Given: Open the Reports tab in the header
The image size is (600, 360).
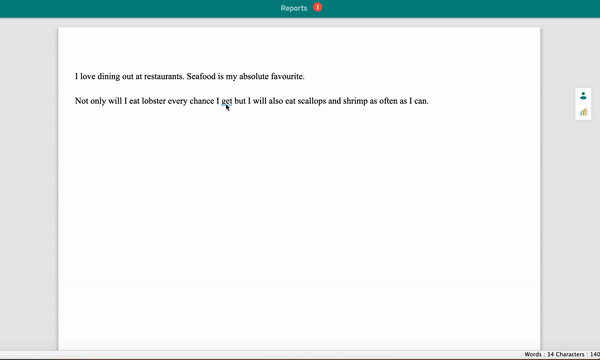Looking at the screenshot, I should point(294,8).
